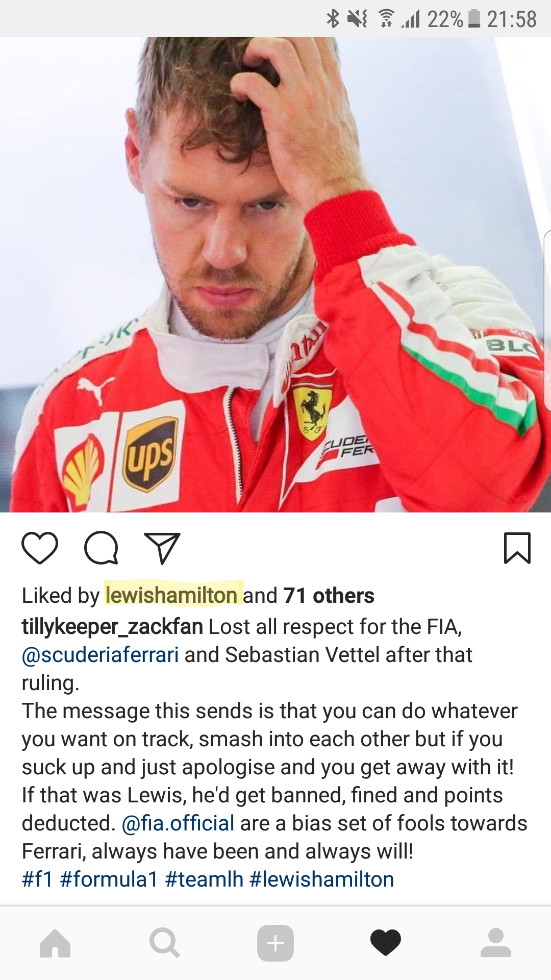Open the #formula1 hashtag
The width and height of the screenshot is (551, 980).
point(109,879)
